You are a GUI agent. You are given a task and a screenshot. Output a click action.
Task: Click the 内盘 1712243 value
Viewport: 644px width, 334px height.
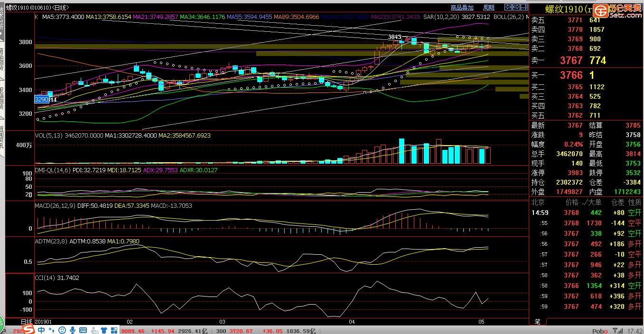click(627, 192)
